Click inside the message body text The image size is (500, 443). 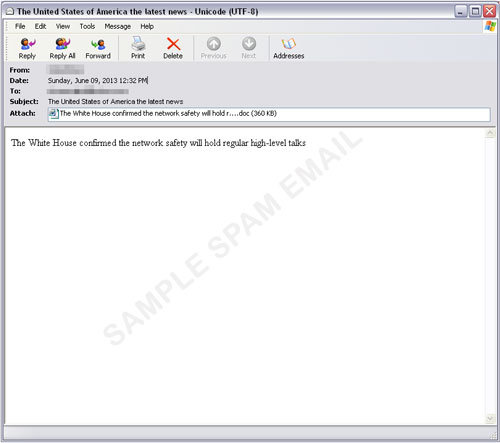click(x=158, y=143)
